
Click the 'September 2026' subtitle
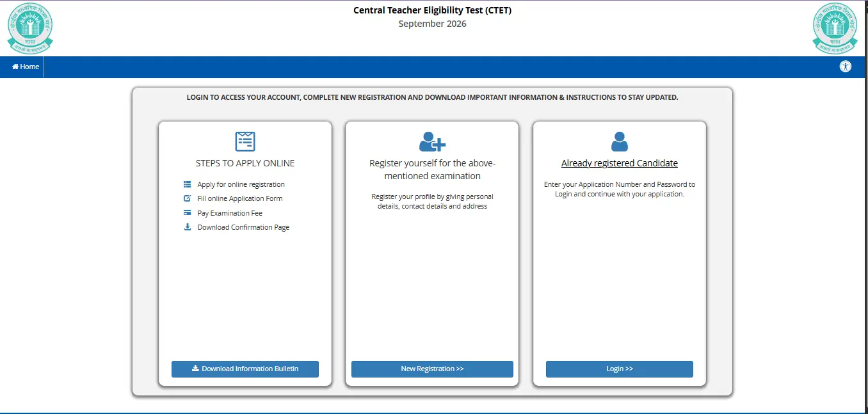tap(433, 24)
